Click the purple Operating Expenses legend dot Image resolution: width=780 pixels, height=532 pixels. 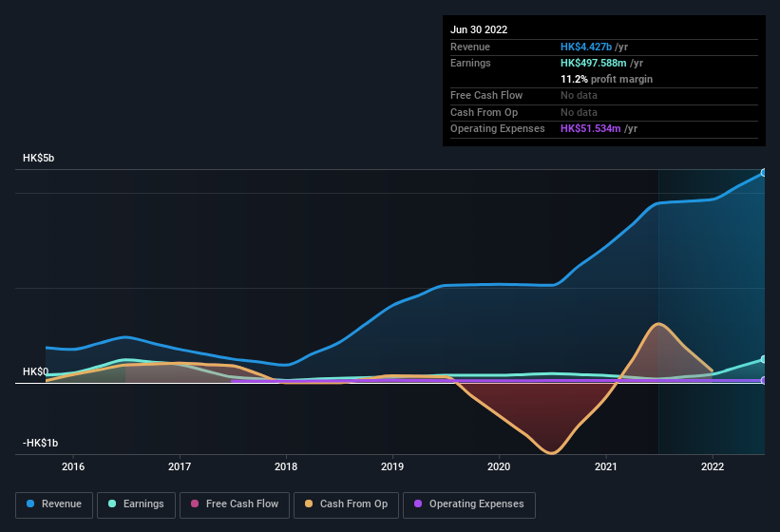419,504
